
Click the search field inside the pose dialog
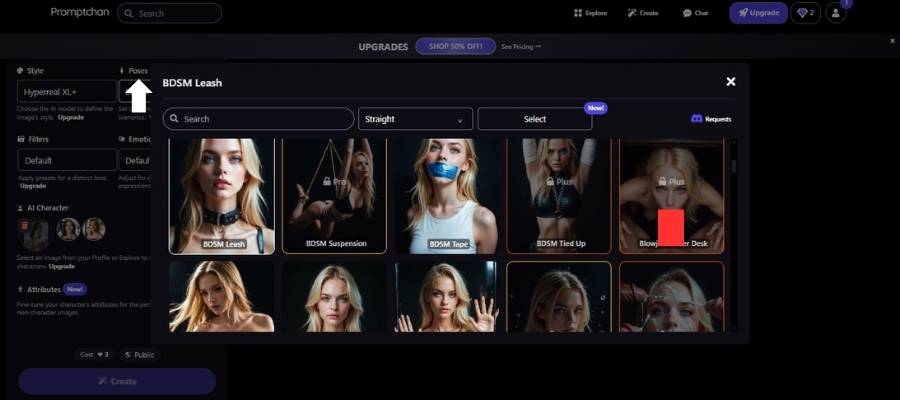click(x=258, y=119)
